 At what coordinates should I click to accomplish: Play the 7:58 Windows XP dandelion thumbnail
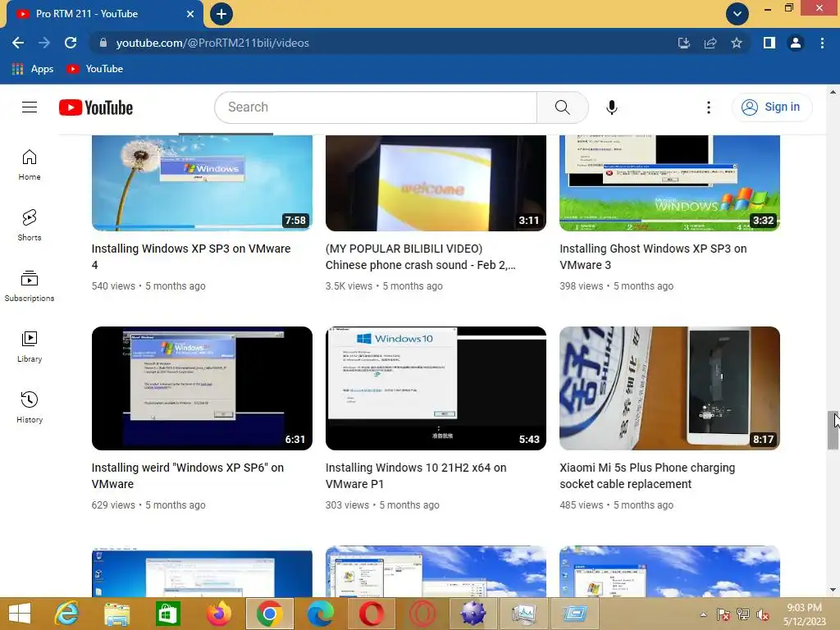[x=202, y=183]
